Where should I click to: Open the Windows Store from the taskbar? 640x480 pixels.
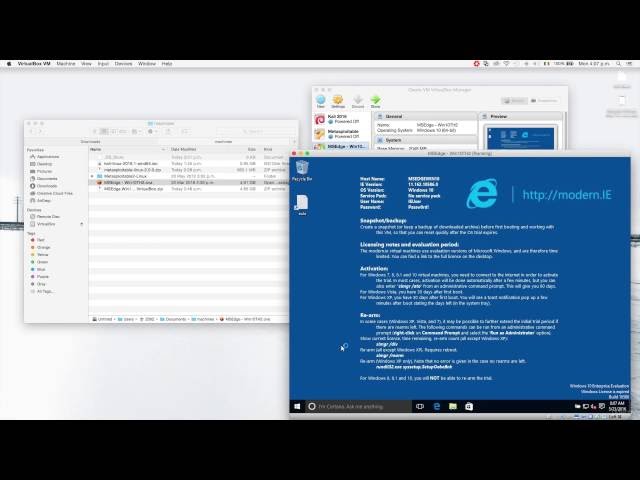[469, 406]
